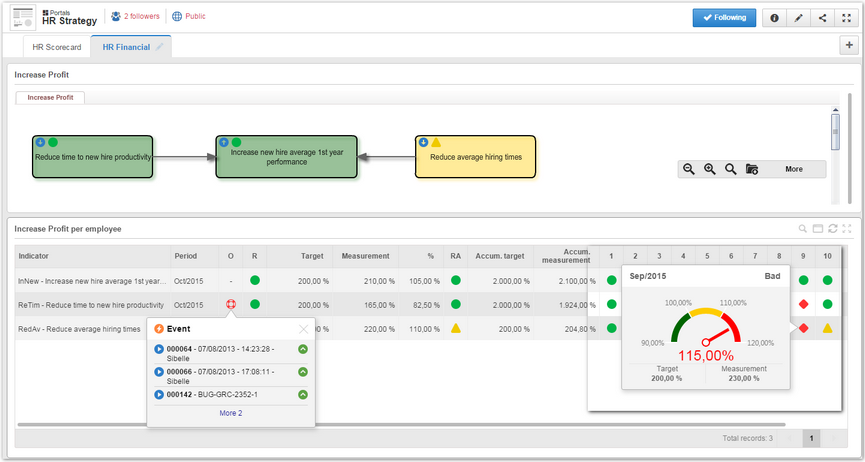The image size is (865, 462).
Task: Click yellow triangle RA status in RedAv row
Action: [456, 328]
